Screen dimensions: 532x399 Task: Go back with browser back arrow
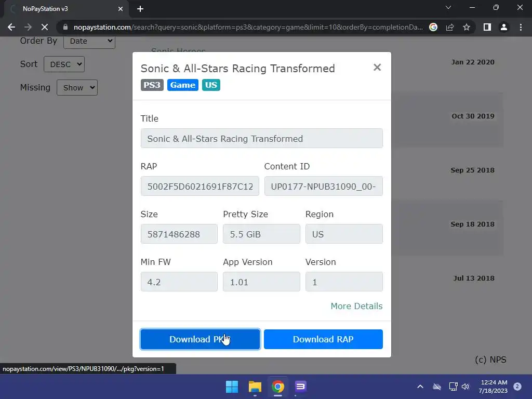11,27
